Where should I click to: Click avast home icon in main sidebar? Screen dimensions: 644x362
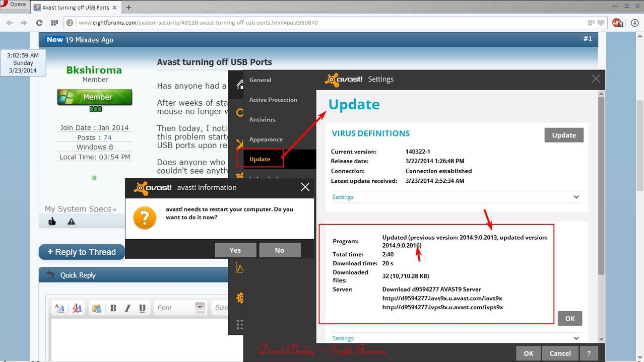coord(240,84)
